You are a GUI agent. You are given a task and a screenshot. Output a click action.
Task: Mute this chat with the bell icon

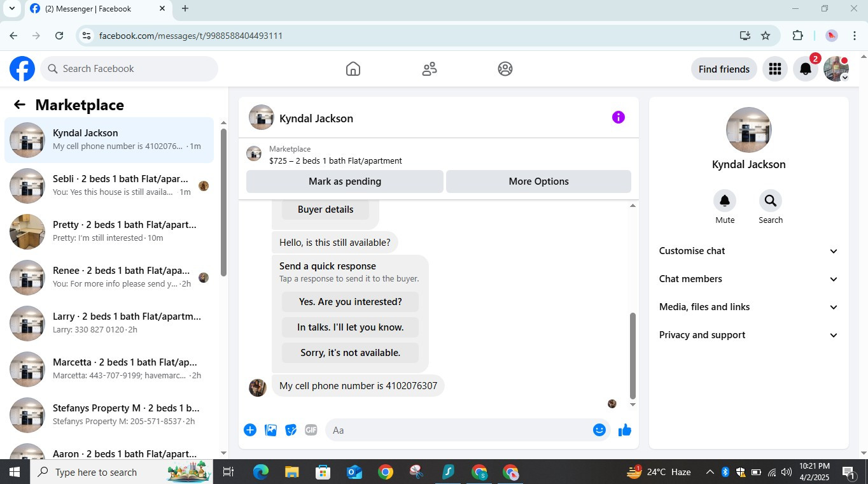[725, 201]
